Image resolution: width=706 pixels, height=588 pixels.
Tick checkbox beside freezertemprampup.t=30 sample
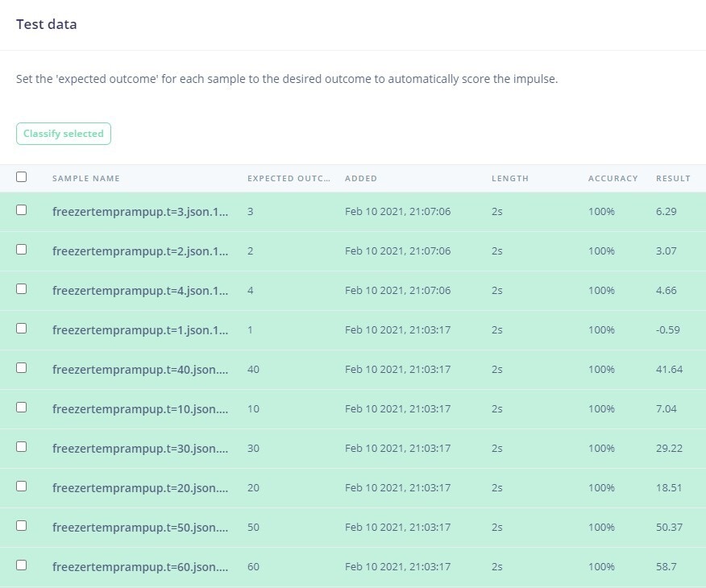[21, 447]
